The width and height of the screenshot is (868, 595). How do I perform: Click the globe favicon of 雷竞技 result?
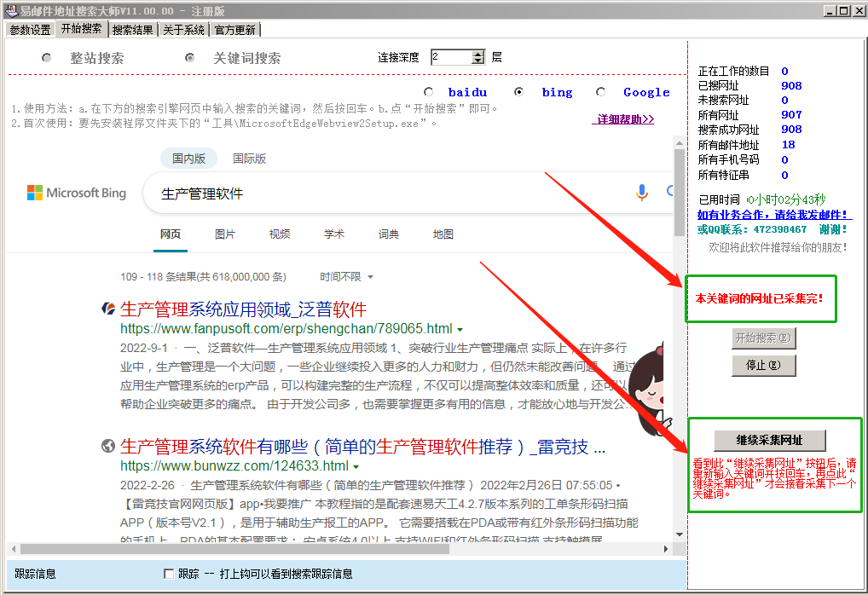coord(108,446)
